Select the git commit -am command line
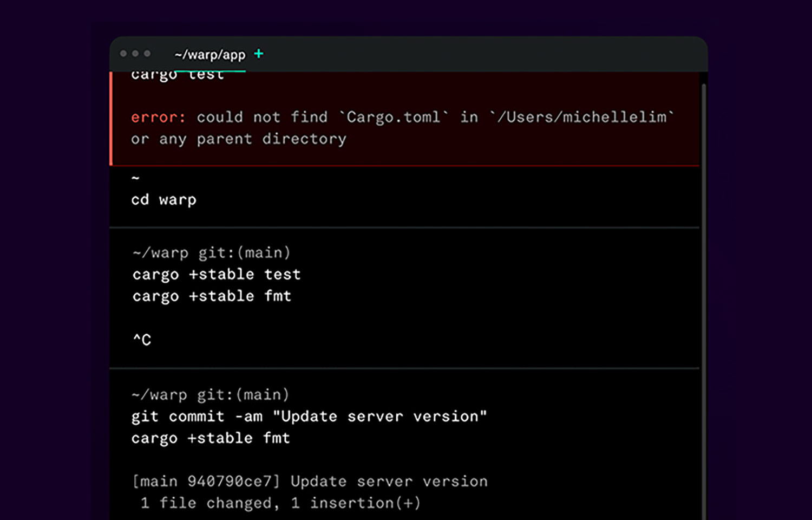This screenshot has height=520, width=812. pos(309,417)
